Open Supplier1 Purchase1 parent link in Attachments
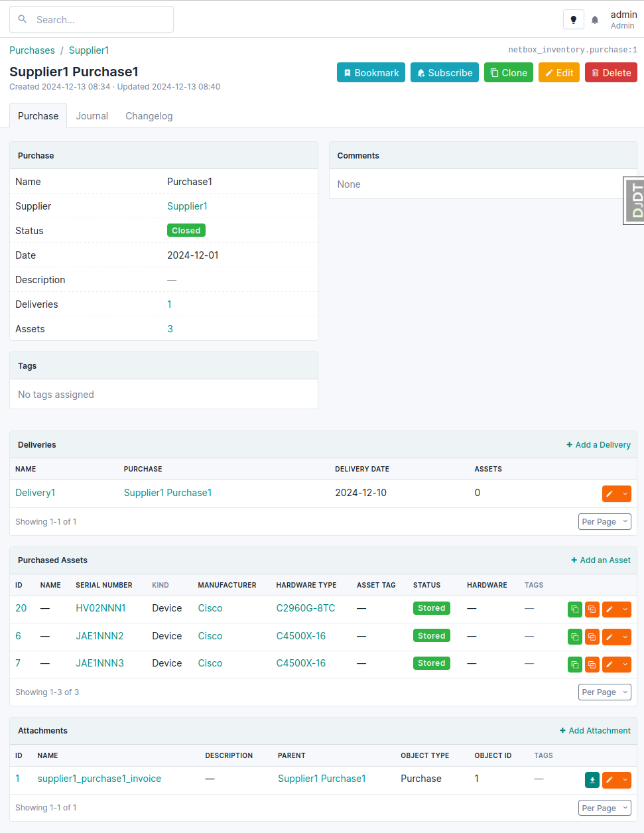 tap(322, 779)
